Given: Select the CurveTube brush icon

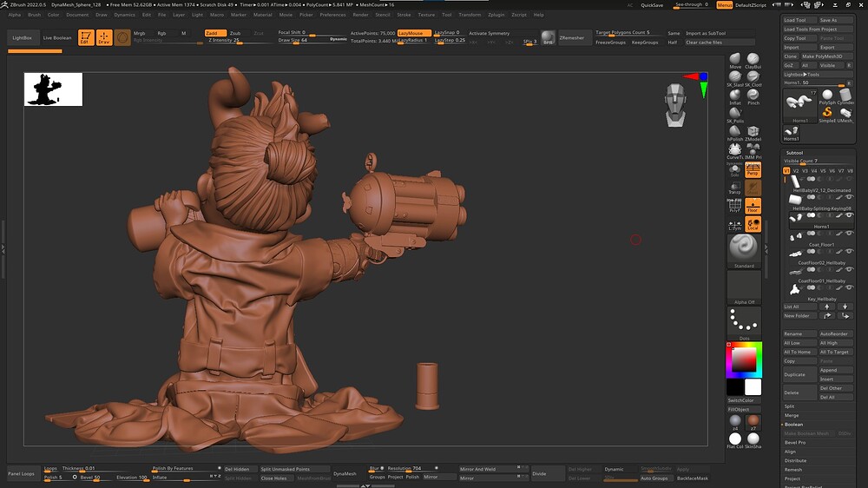Looking at the screenshot, I should coord(734,149).
